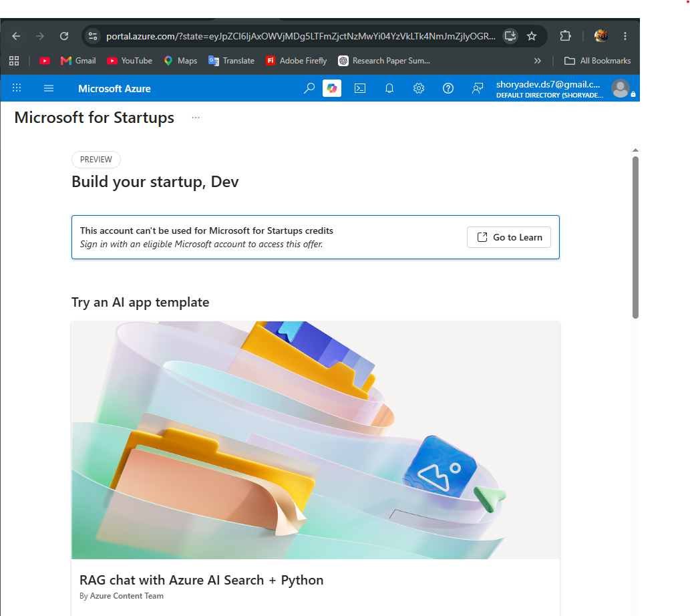This screenshot has height=616, width=690.
Task: Open Azure portal search
Action: tap(309, 88)
